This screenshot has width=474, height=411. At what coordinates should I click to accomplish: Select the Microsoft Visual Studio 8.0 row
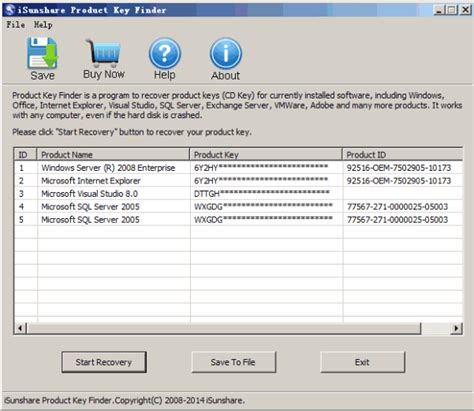[x=238, y=194]
